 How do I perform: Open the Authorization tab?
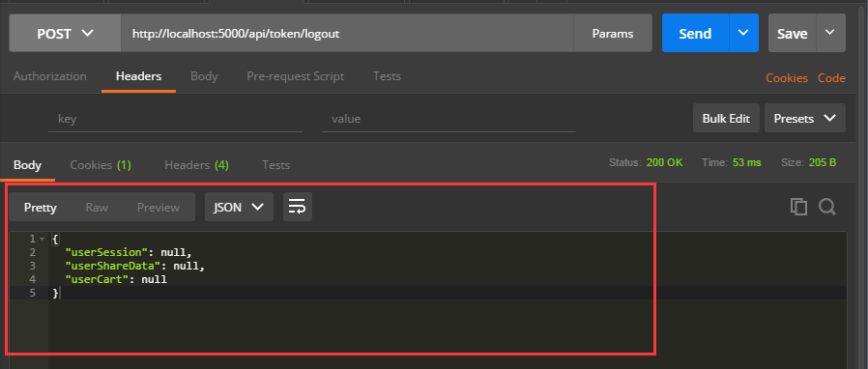(50, 76)
